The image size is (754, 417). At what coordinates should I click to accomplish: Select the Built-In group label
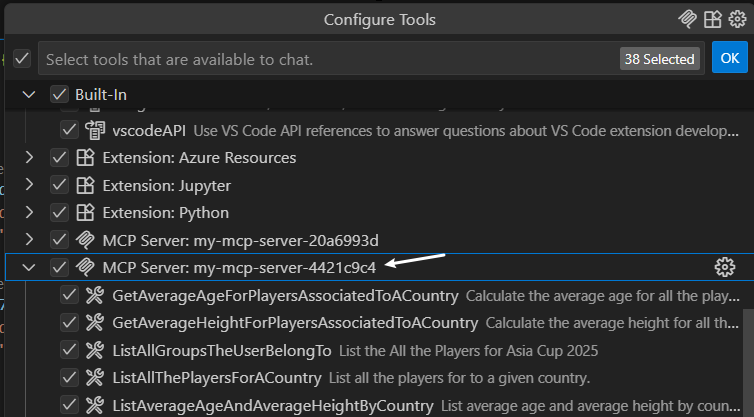pyautogui.click(x=101, y=95)
